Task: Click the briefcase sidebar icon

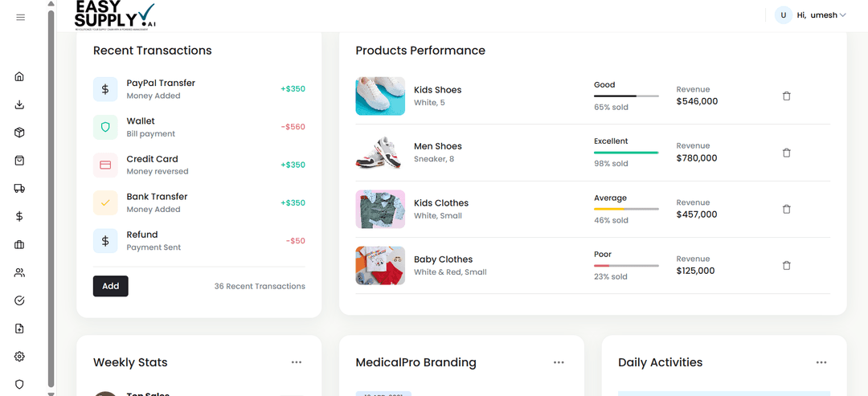Action: (19, 245)
